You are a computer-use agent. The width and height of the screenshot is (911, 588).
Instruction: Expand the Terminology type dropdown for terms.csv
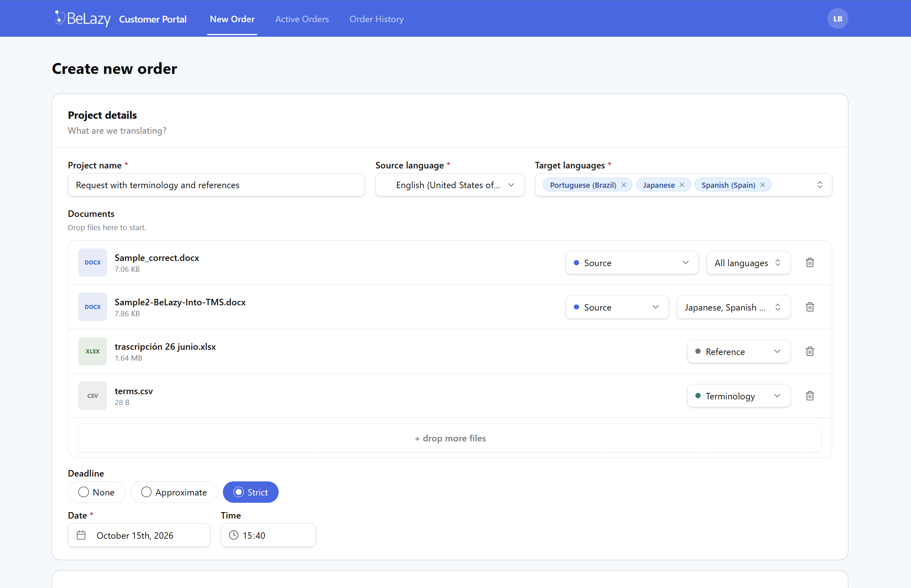tap(739, 396)
